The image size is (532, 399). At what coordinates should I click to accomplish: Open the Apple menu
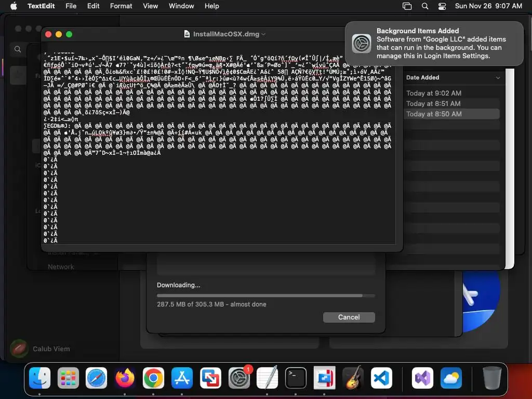click(x=14, y=6)
